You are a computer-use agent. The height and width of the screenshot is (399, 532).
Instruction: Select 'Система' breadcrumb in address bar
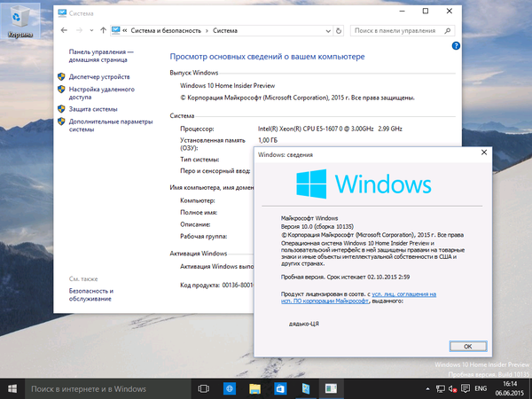tap(225, 30)
